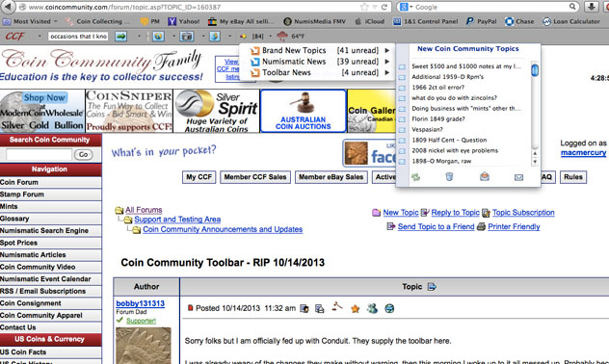Click the 64°F weather toolbar icon
The image size is (609, 364).
click(x=282, y=37)
